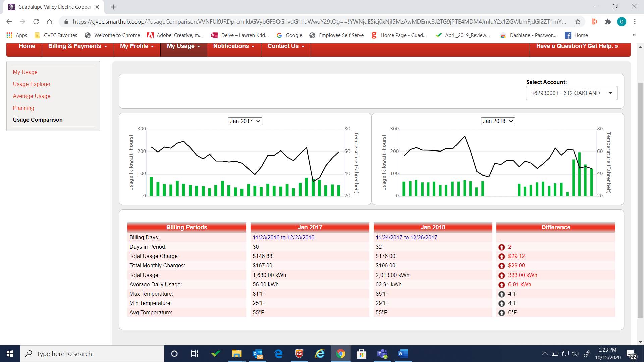This screenshot has width=644, height=362.
Task: Open Microsoft Store from the taskbar
Action: point(361,354)
